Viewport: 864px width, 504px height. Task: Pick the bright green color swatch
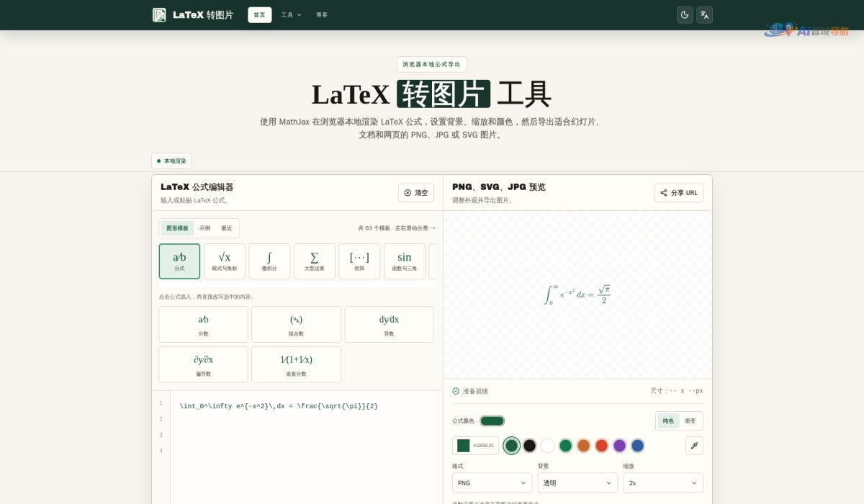565,446
